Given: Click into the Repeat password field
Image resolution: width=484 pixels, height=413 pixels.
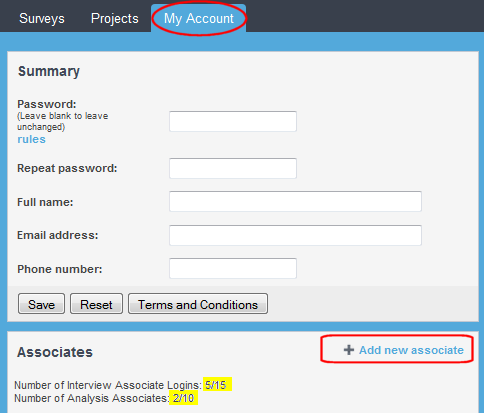Looking at the screenshot, I should click(x=233, y=168).
